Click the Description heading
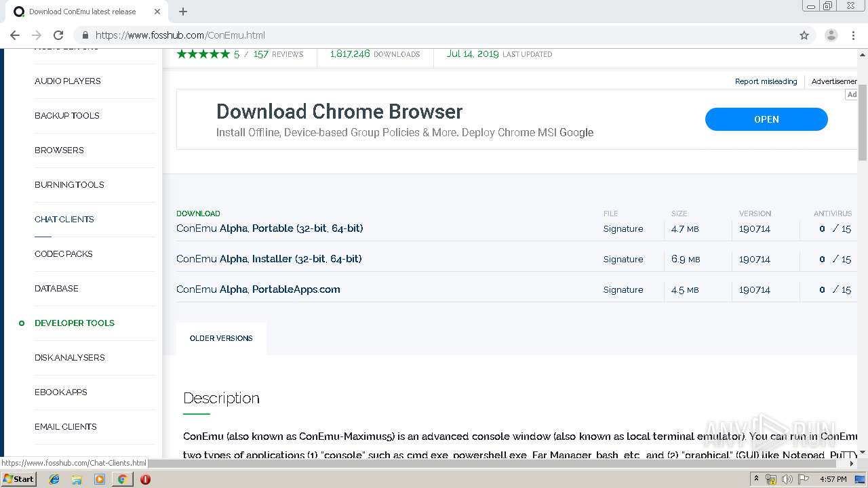 [x=221, y=398]
